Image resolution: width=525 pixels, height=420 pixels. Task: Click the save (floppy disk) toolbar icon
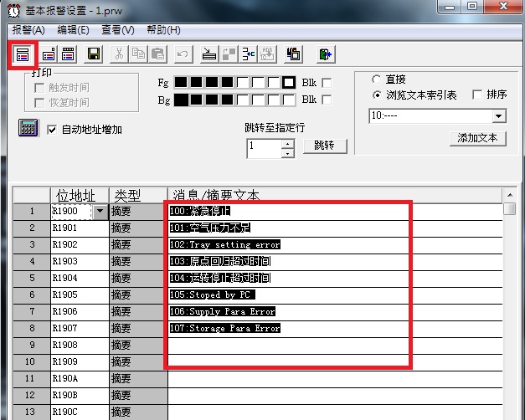94,54
